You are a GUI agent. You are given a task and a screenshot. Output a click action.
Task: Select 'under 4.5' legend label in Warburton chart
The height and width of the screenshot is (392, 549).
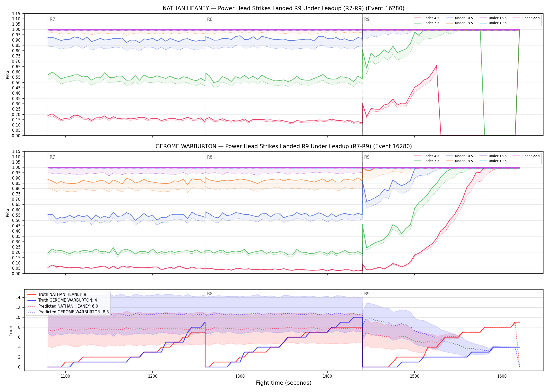431,156
